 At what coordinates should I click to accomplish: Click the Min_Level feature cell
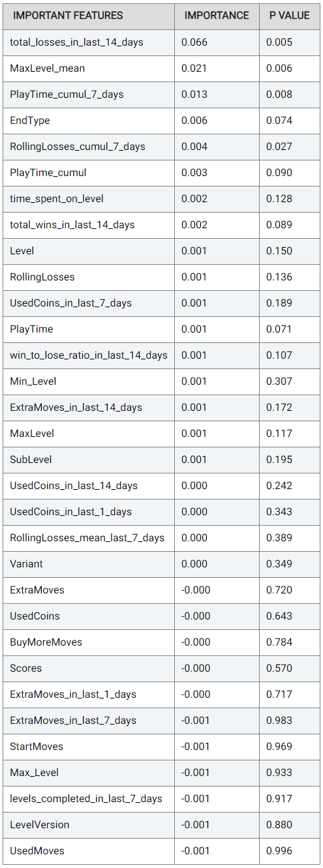pos(88,382)
